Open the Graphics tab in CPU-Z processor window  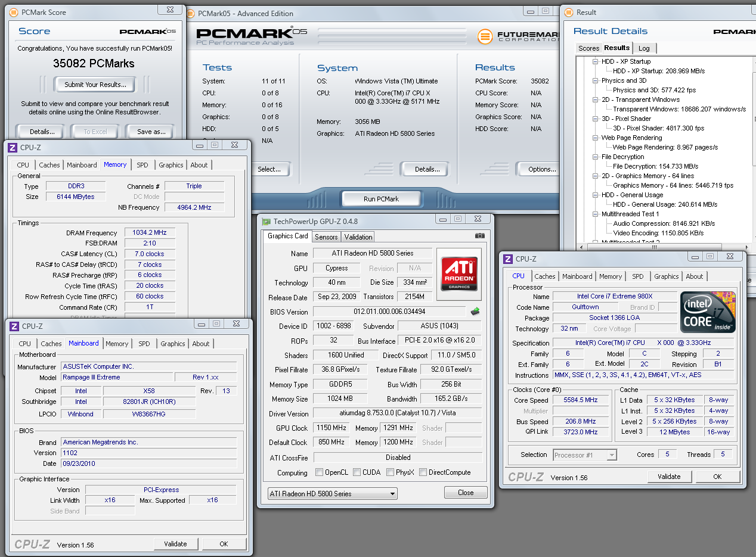(666, 276)
